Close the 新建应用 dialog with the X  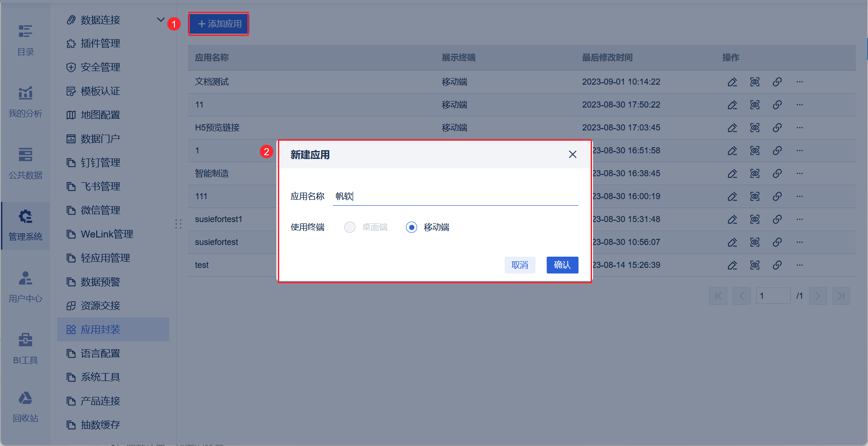[572, 154]
